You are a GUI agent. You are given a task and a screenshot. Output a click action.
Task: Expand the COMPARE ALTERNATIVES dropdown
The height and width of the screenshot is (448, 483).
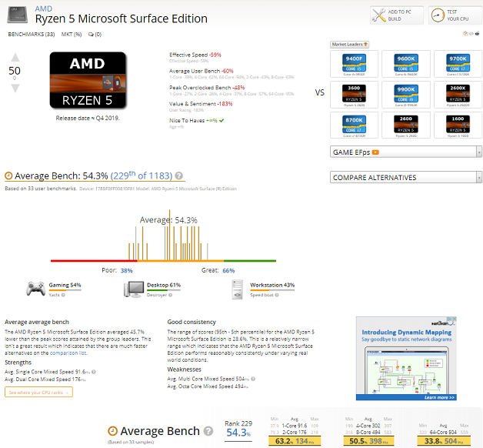[405, 177]
